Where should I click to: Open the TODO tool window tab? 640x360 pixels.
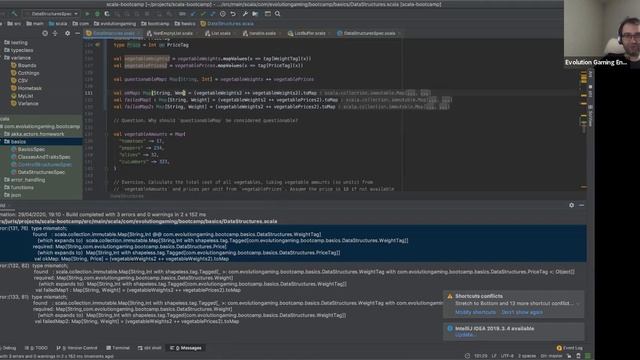coord(37,348)
